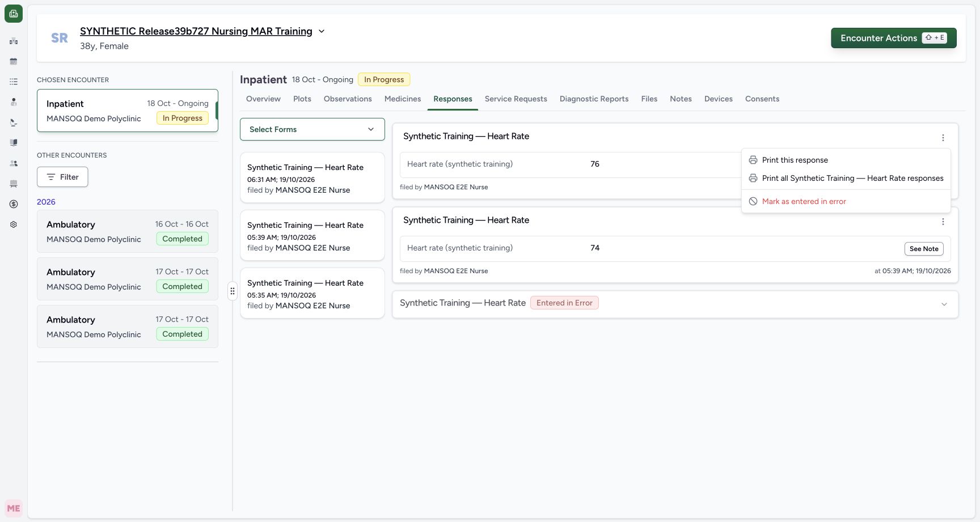The image size is (980, 522).
Task: Click the ME user avatar
Action: coord(14,508)
